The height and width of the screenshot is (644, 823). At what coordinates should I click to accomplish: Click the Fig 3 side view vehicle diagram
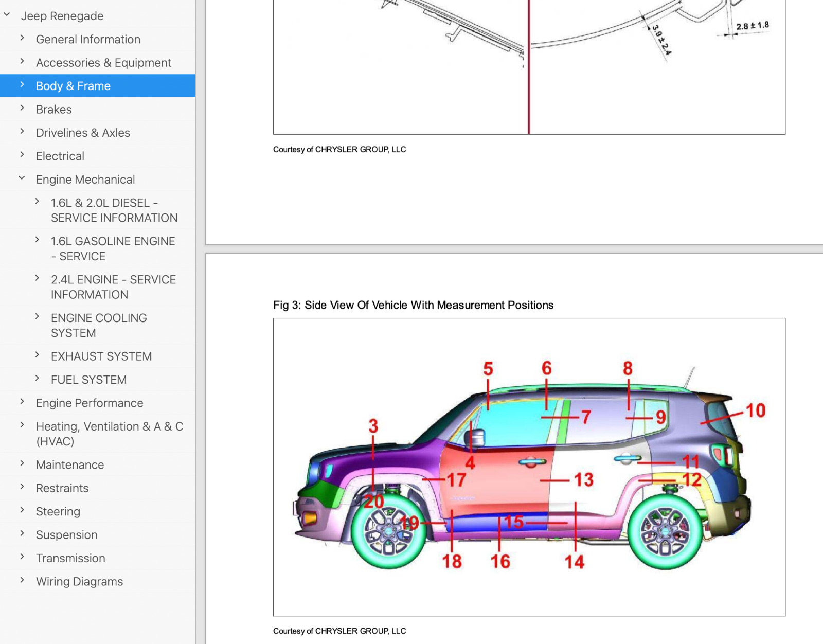point(529,467)
